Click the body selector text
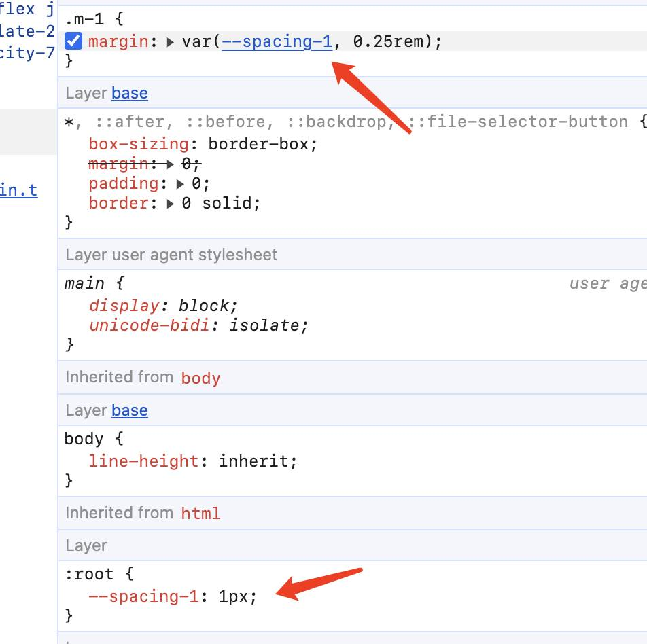 click(x=84, y=439)
